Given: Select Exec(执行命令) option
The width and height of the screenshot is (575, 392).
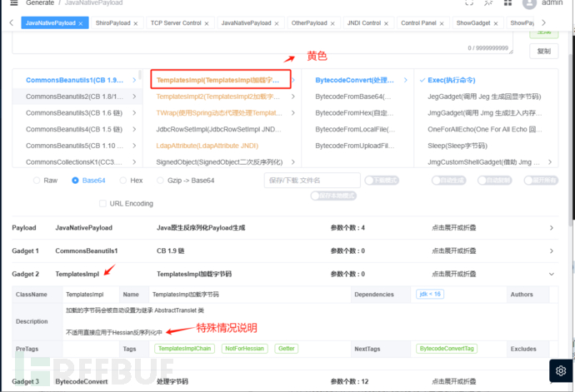Looking at the screenshot, I should click(452, 80).
